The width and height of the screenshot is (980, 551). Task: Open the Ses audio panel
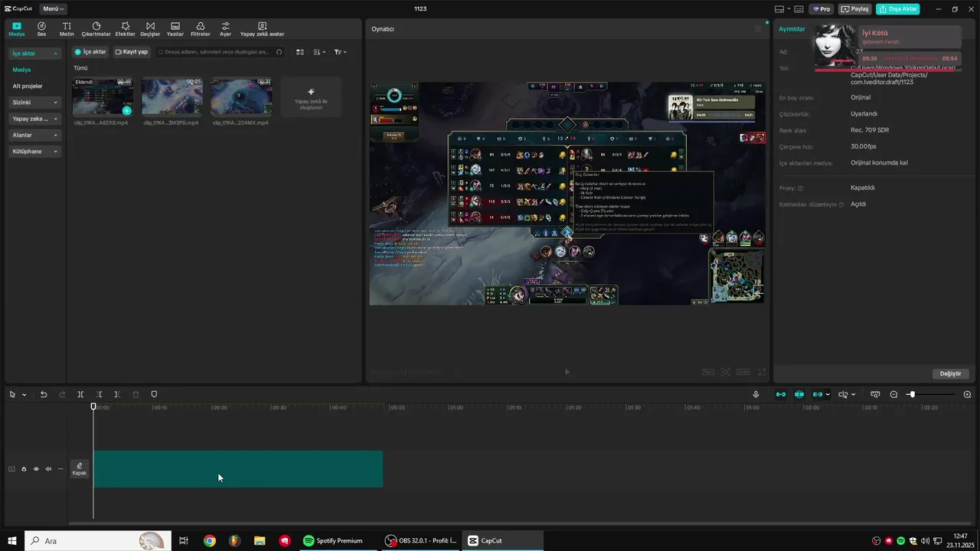(41, 29)
